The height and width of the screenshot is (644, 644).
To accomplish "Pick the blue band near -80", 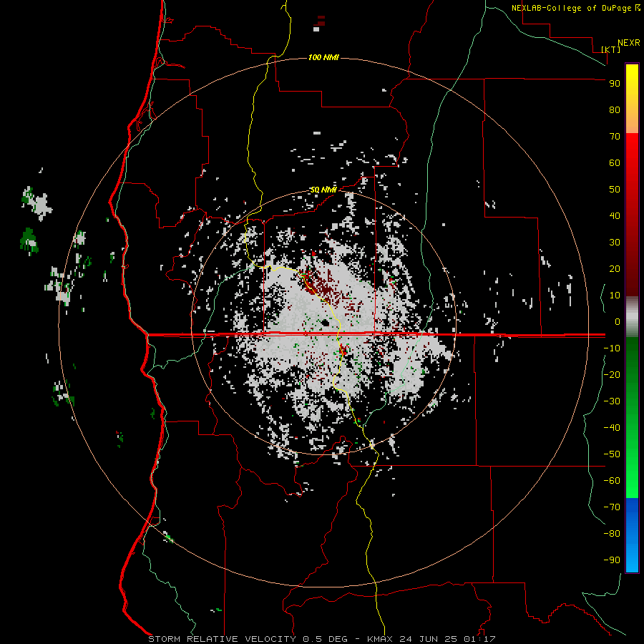I will (632, 534).
